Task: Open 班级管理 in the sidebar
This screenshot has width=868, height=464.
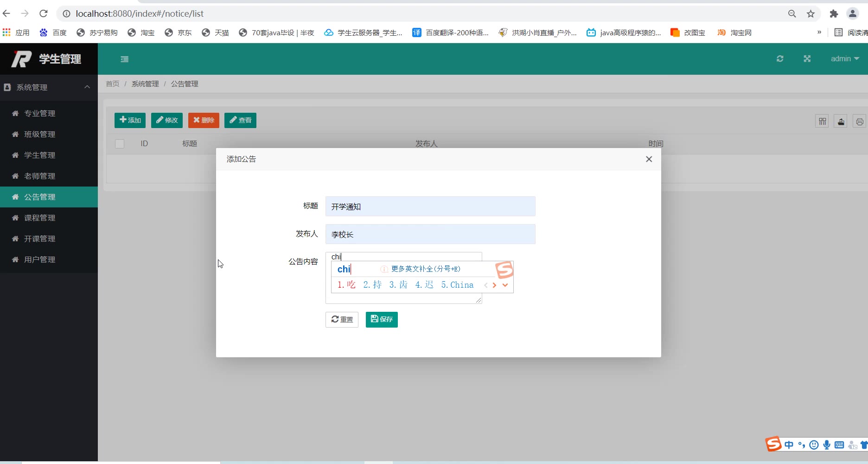Action: tap(49, 134)
